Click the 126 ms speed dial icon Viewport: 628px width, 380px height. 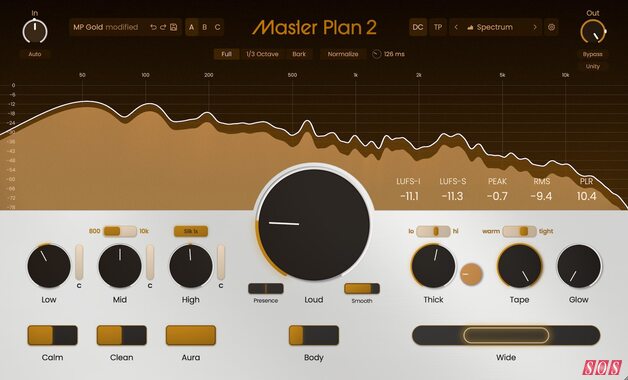tap(376, 54)
